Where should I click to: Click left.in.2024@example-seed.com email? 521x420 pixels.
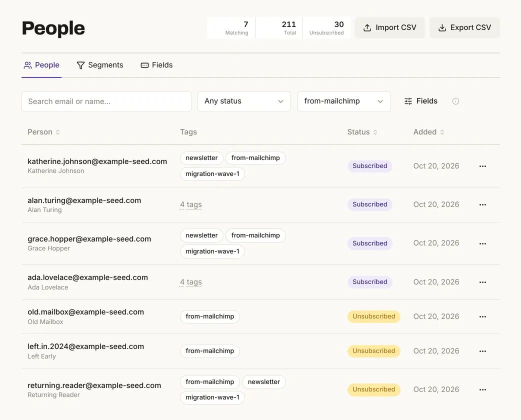(85, 346)
